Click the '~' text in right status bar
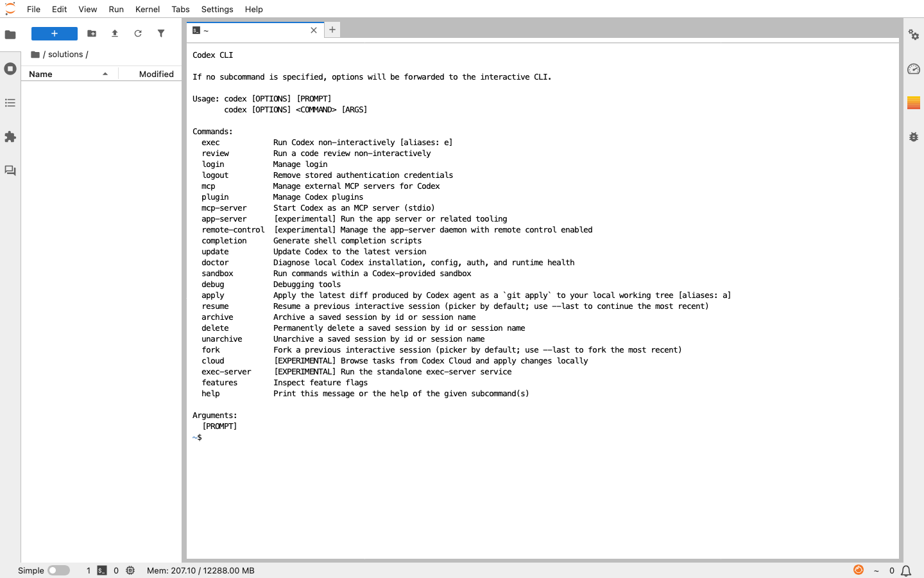The height and width of the screenshot is (578, 924). 876,570
